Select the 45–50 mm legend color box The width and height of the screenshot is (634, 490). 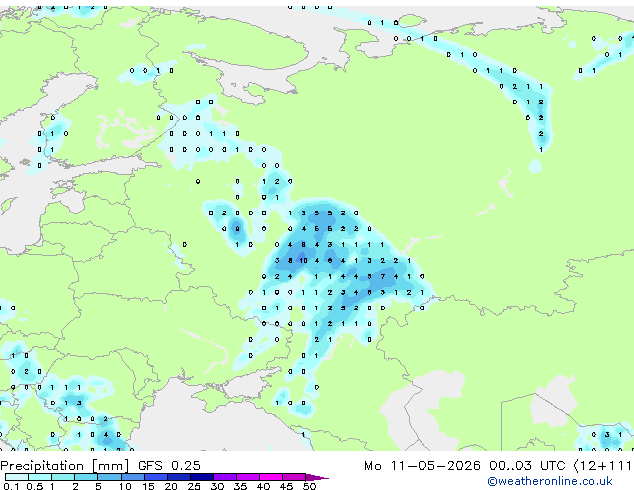click(x=294, y=477)
